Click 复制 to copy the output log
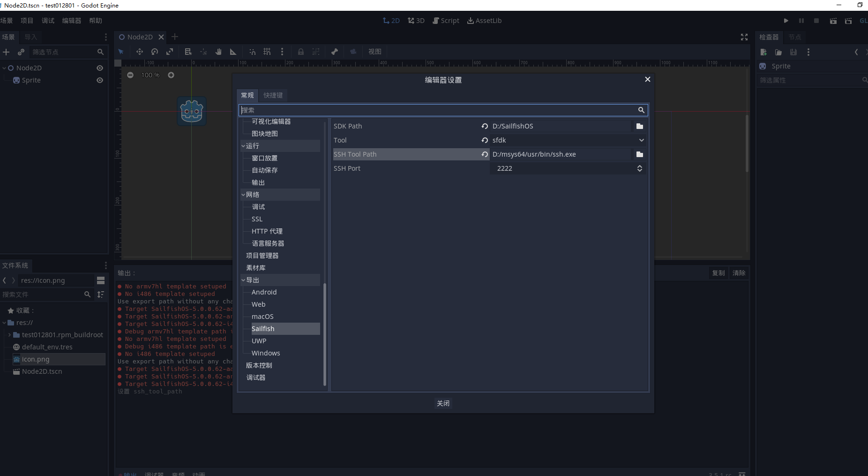 [x=719, y=273]
